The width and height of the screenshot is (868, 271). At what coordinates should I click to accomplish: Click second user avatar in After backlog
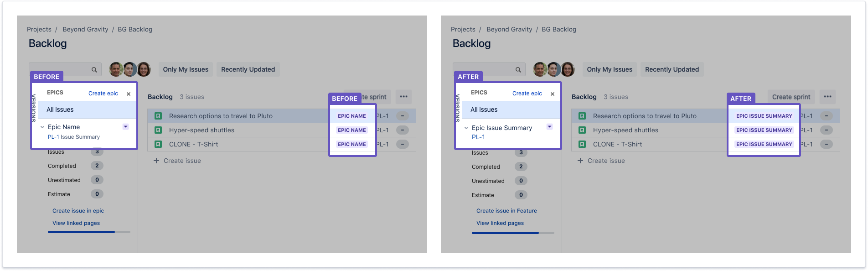(x=554, y=69)
